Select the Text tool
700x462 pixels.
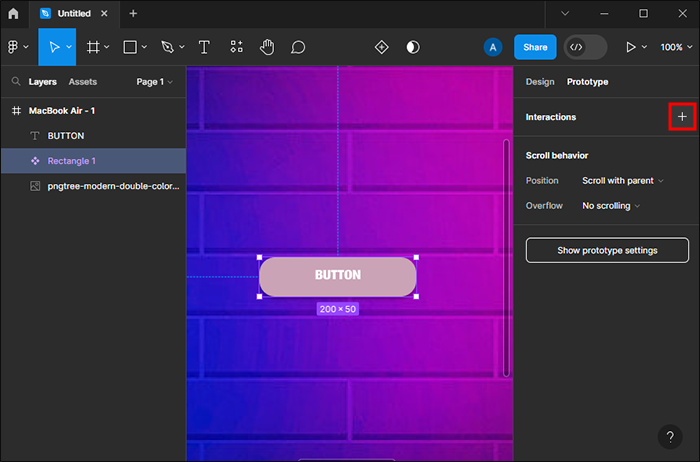click(x=204, y=47)
